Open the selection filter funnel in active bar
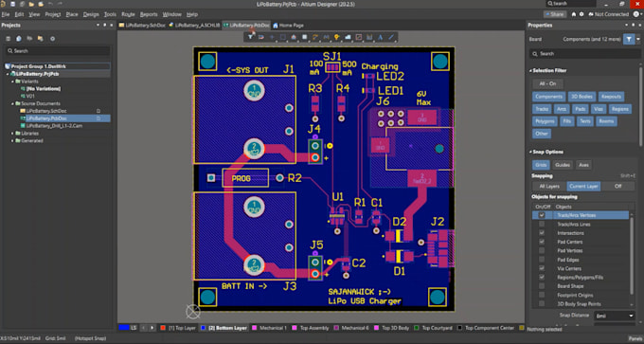Viewport: 644px width, 344px height. (250, 37)
